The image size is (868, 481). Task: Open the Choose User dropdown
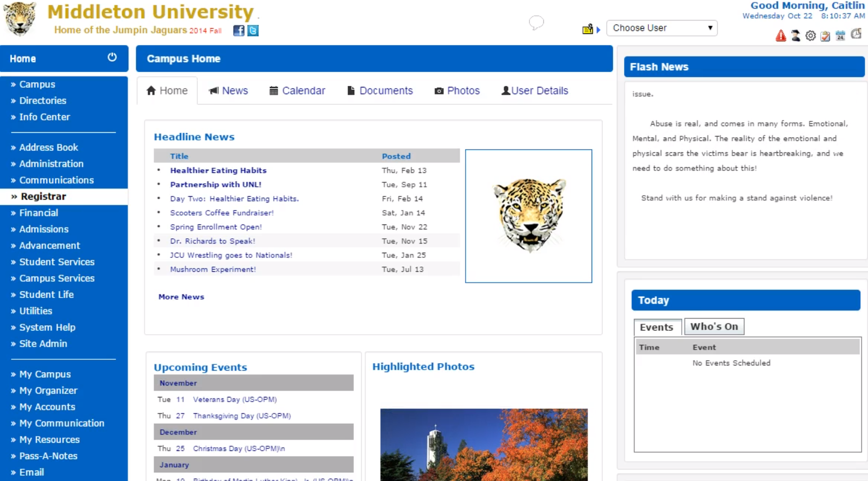coord(661,28)
